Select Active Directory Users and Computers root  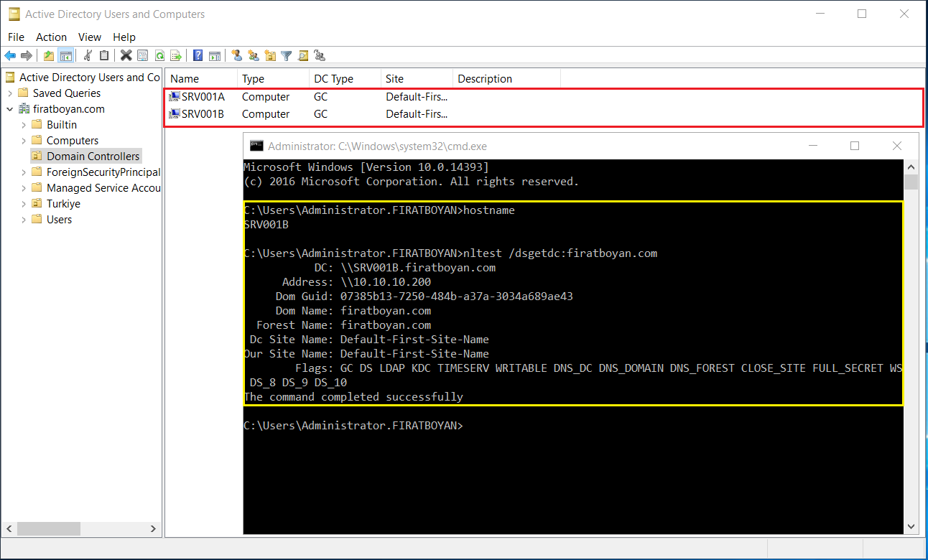click(90, 78)
